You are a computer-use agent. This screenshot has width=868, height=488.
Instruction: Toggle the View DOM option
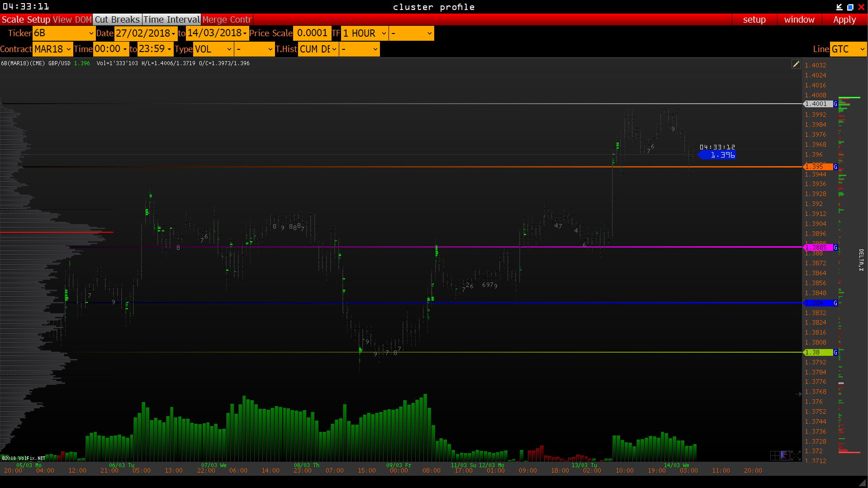(x=72, y=19)
